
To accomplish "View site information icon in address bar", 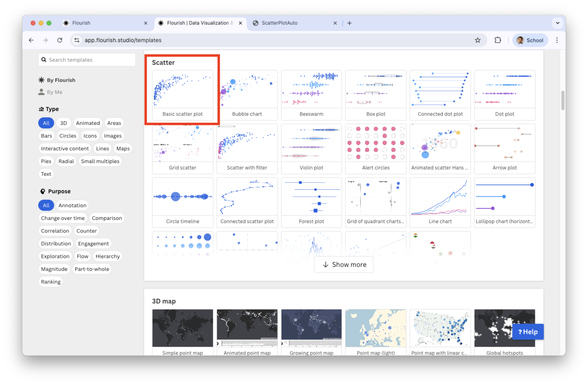I will click(x=77, y=40).
